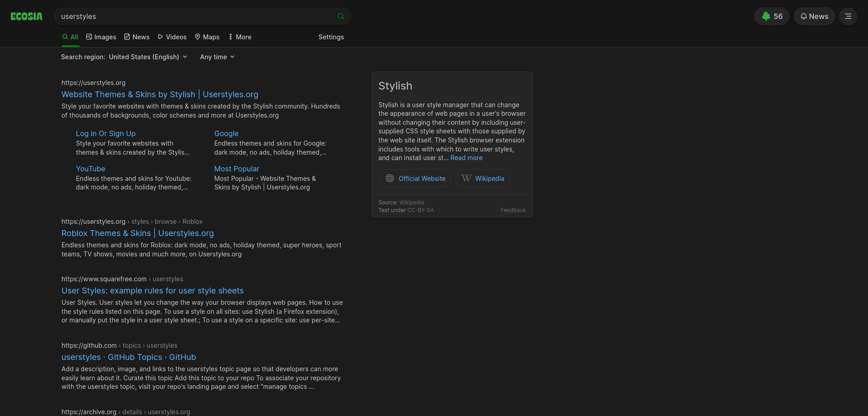Click the Roblox breadcrumb under userstyles.org
The image size is (868, 416).
pos(193,222)
